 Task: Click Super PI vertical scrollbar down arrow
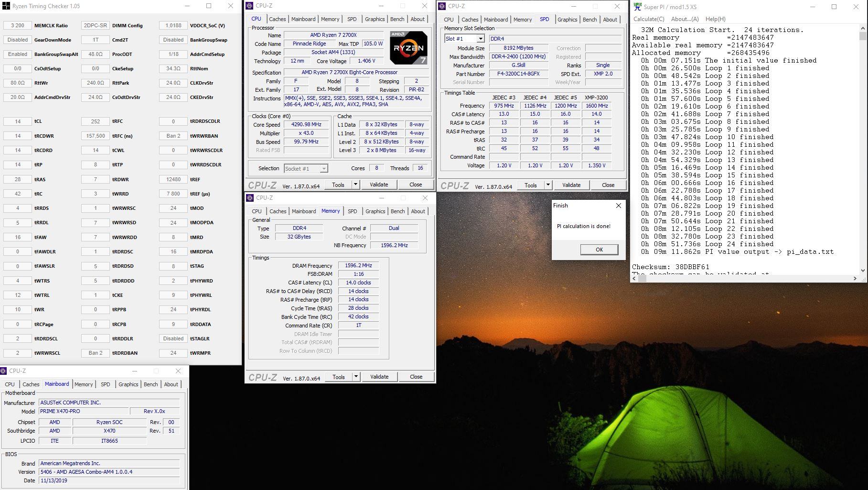(x=863, y=270)
